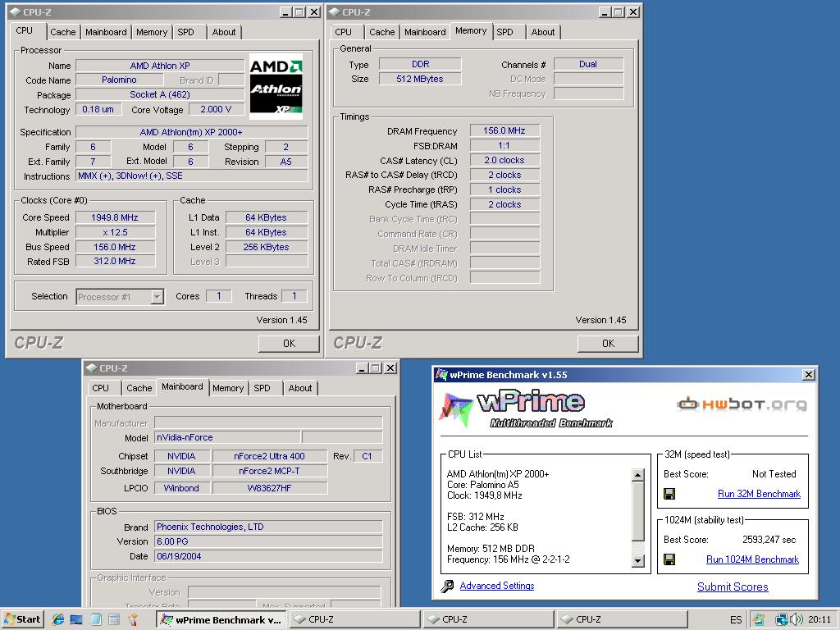Click the Channels # value Dual
This screenshot has height=630, width=840.
(x=588, y=64)
